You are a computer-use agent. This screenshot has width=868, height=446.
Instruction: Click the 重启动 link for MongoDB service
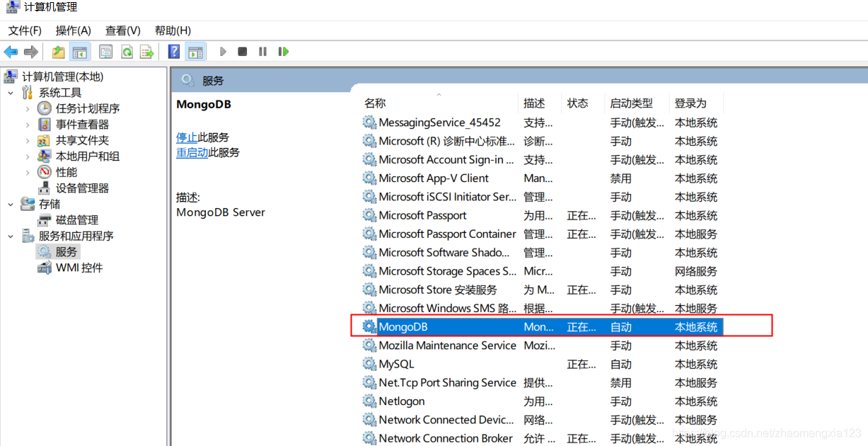192,152
